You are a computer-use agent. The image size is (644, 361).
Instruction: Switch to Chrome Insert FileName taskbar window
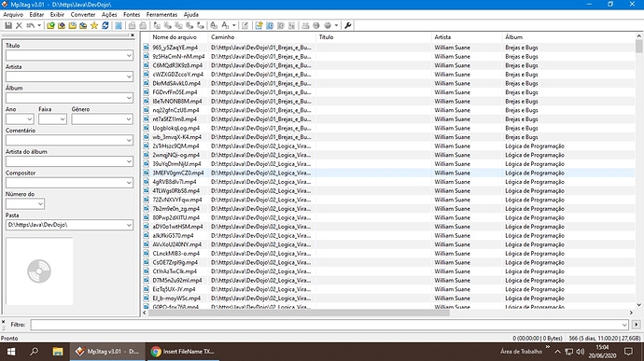coord(183,352)
